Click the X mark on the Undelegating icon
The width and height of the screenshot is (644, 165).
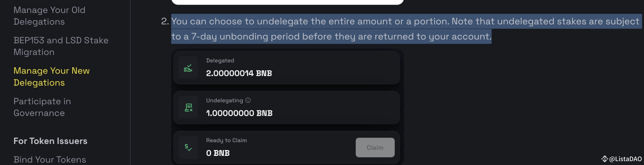(191, 109)
